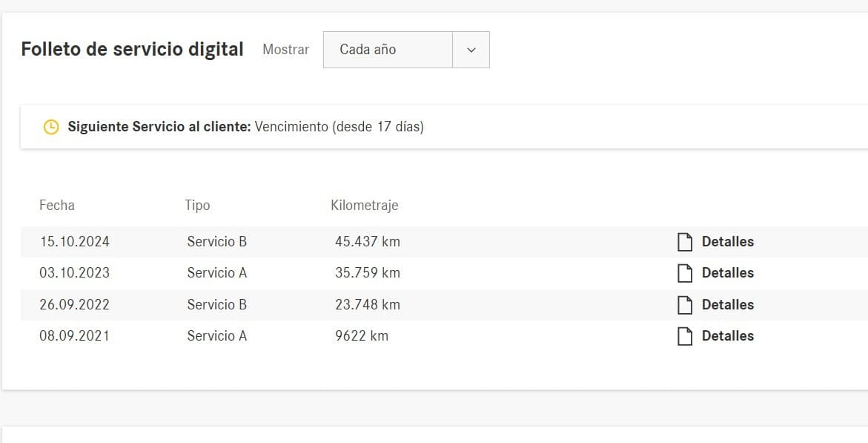Click document icon for 15.10.2024 service
Viewport: 868px width, 443px height.
point(685,242)
